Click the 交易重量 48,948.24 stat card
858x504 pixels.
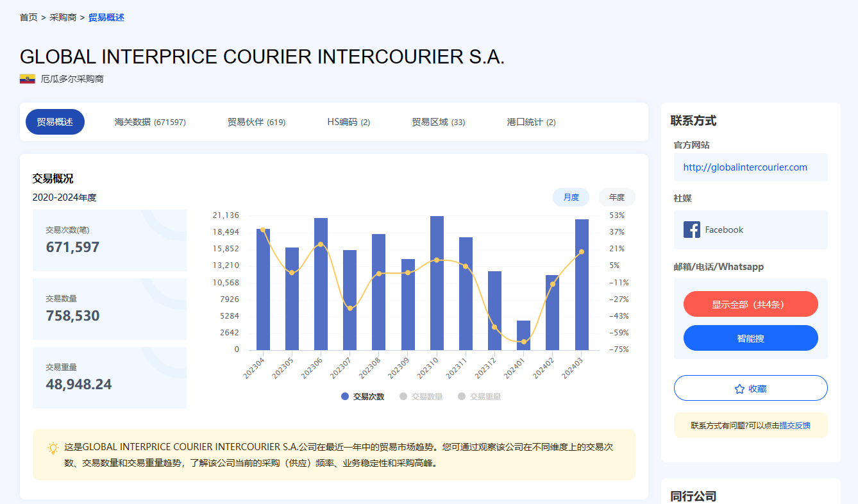point(110,378)
